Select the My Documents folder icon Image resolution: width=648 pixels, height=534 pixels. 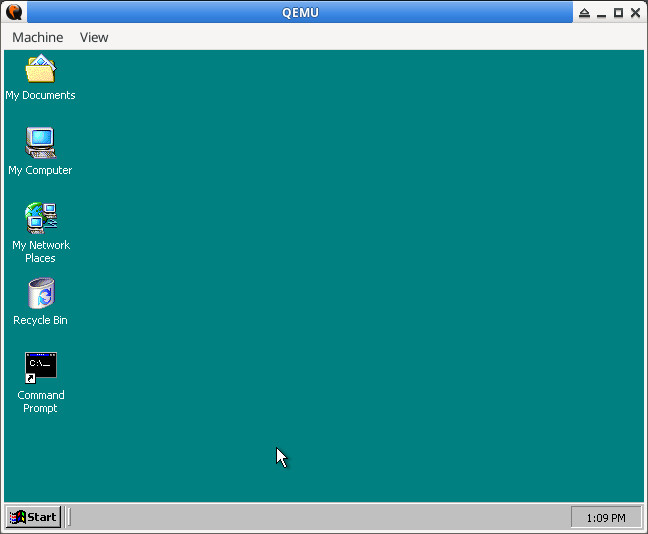pos(40,70)
